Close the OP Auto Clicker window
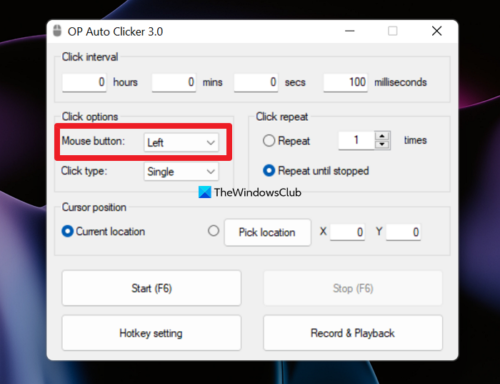 (437, 31)
